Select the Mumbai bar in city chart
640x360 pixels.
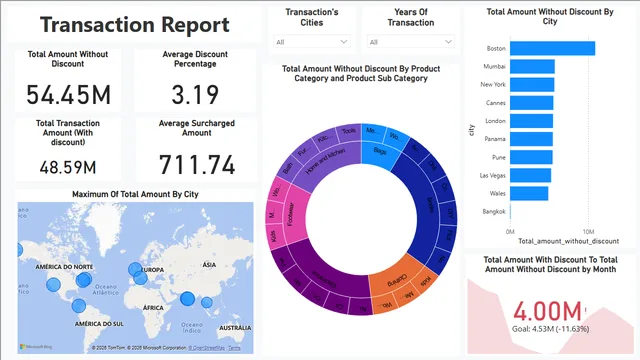tap(532, 67)
